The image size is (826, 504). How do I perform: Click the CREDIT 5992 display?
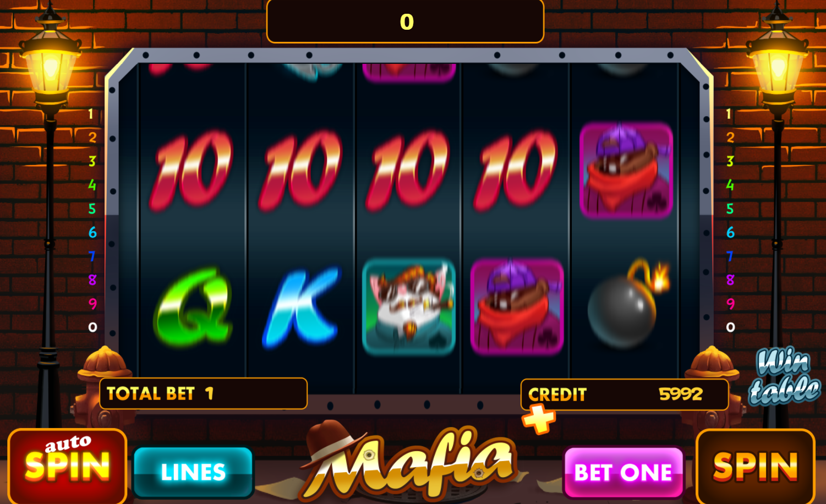625,395
